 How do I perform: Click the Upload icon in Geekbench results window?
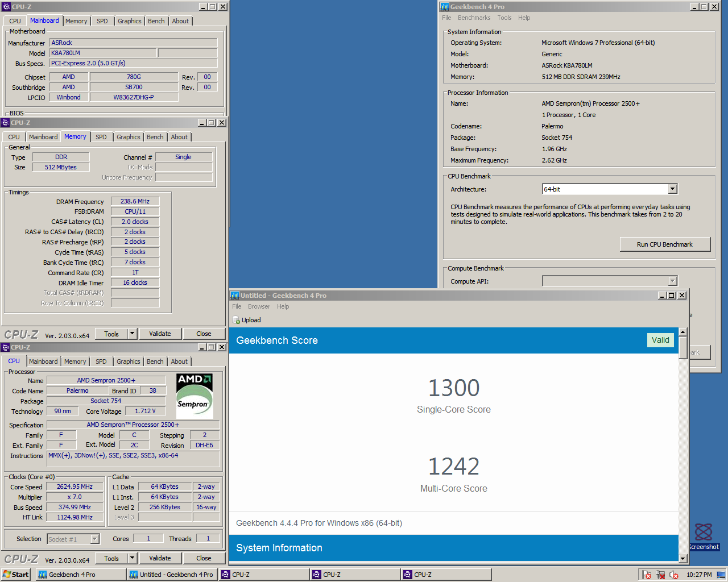(x=236, y=321)
